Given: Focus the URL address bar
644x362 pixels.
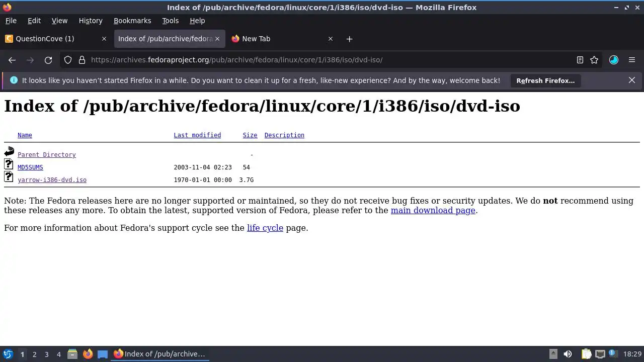Looking at the screenshot, I should (x=332, y=60).
